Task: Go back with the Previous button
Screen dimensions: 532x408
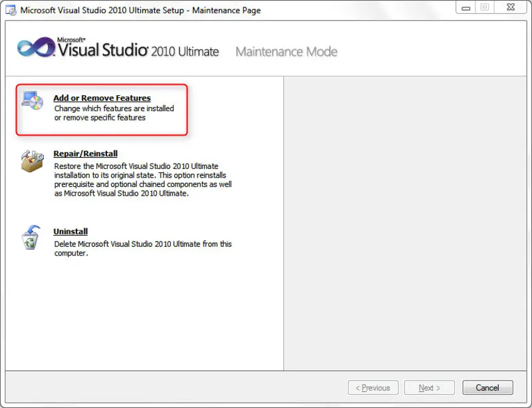Action: (373, 387)
